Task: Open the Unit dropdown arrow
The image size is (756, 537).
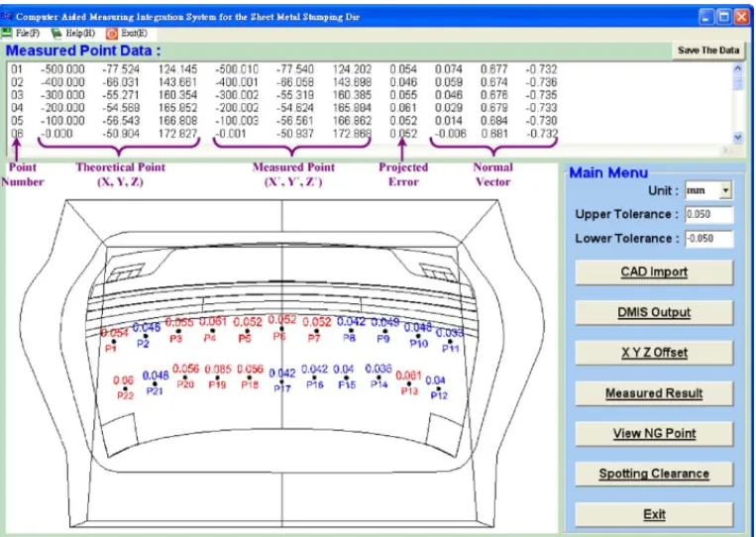Action: click(725, 190)
